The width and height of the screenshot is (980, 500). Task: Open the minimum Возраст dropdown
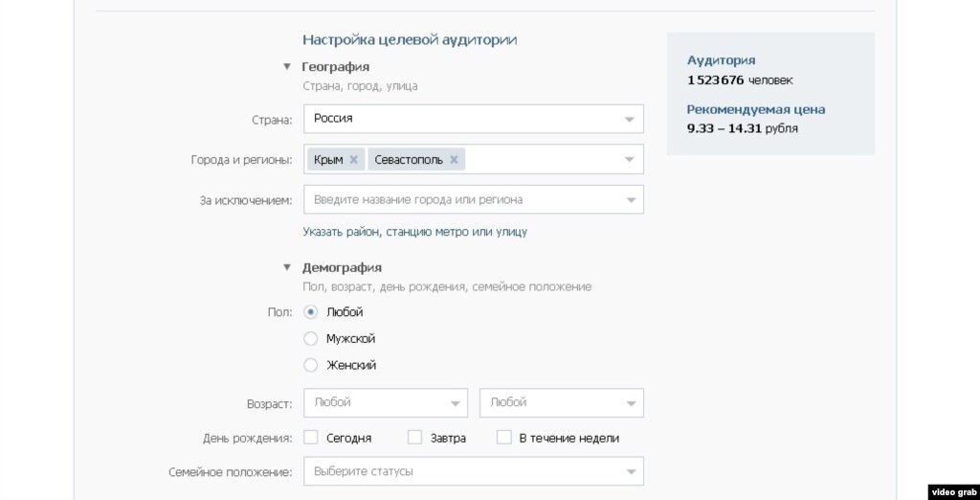pyautogui.click(x=385, y=403)
